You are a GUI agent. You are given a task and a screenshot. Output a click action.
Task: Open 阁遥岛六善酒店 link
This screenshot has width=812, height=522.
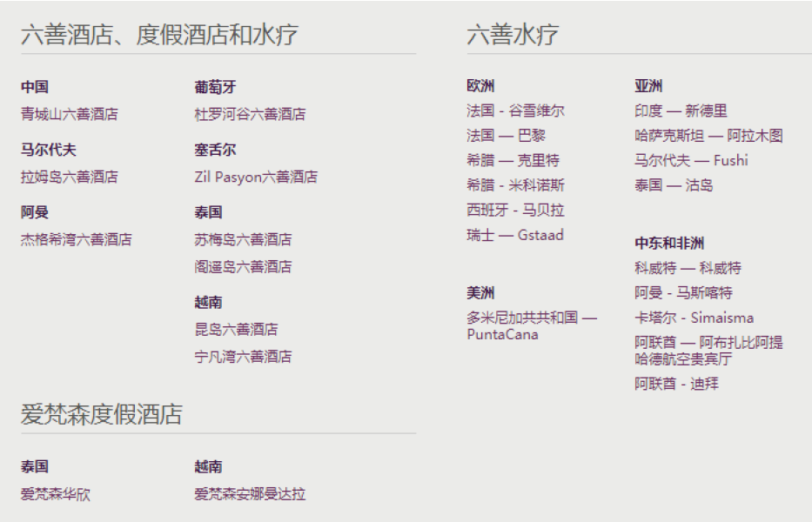coord(243,267)
